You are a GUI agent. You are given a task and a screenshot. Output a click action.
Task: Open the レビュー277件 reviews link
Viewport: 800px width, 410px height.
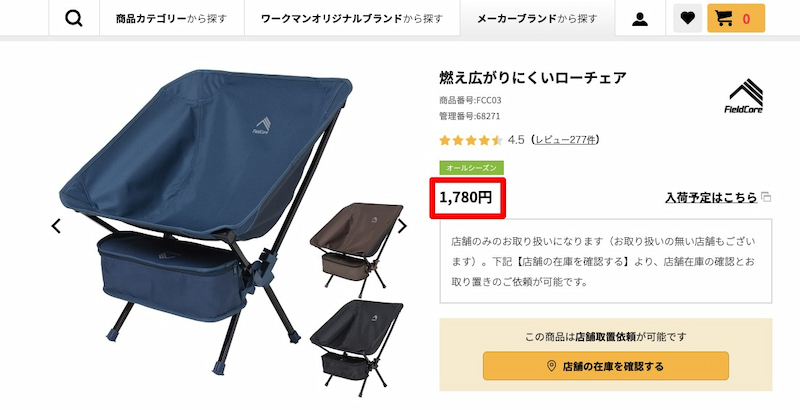coord(566,140)
